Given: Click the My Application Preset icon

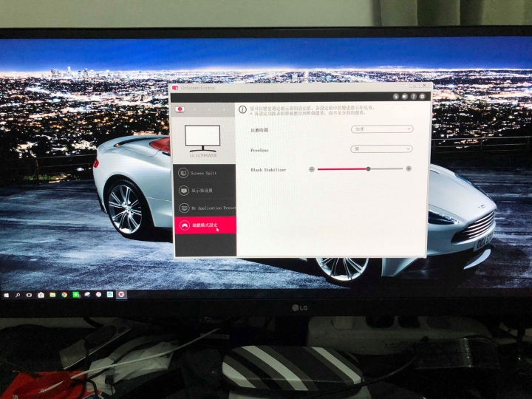Looking at the screenshot, I should 184,208.
